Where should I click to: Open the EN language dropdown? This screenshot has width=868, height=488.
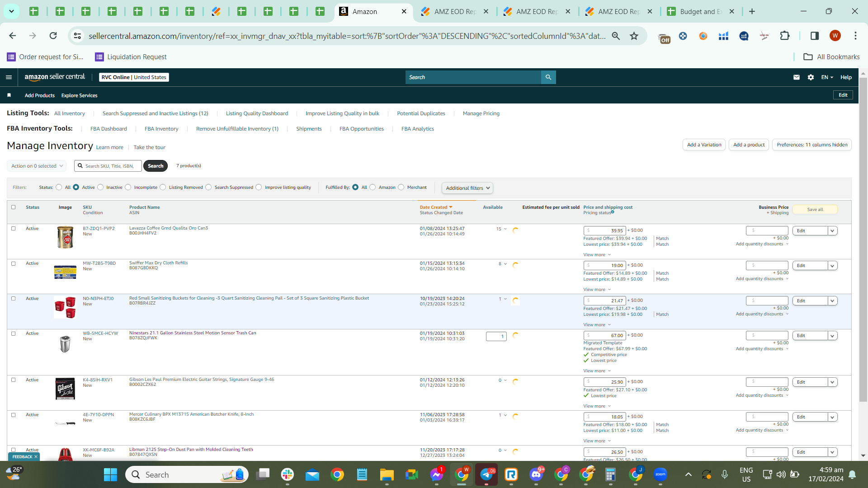pyautogui.click(x=827, y=77)
